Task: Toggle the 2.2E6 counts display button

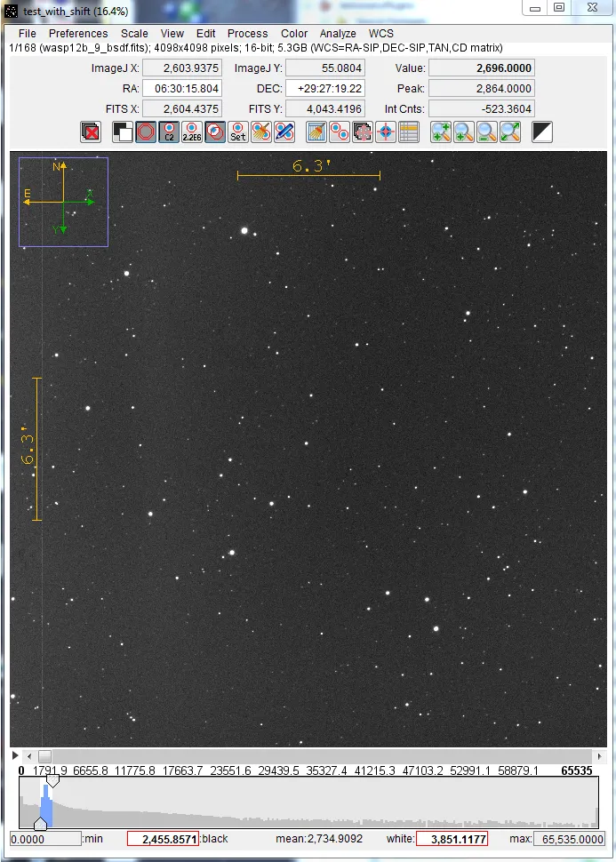Action: click(192, 132)
